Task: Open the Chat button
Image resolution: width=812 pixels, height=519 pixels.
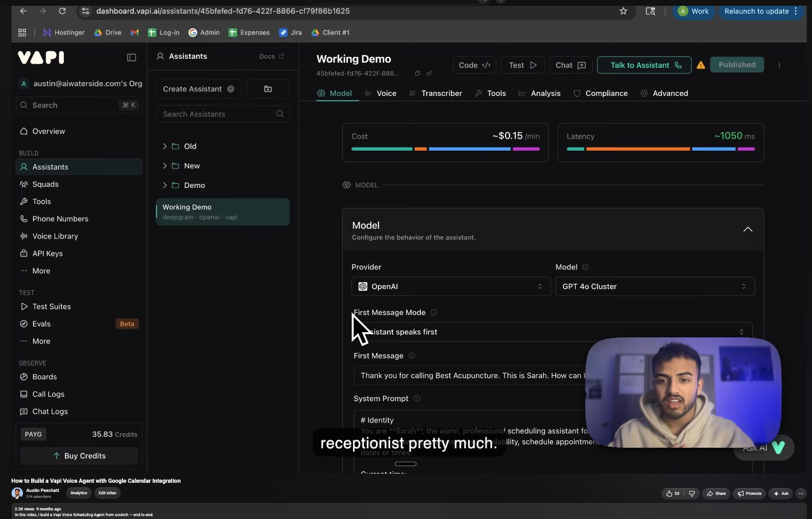Action: (570, 66)
